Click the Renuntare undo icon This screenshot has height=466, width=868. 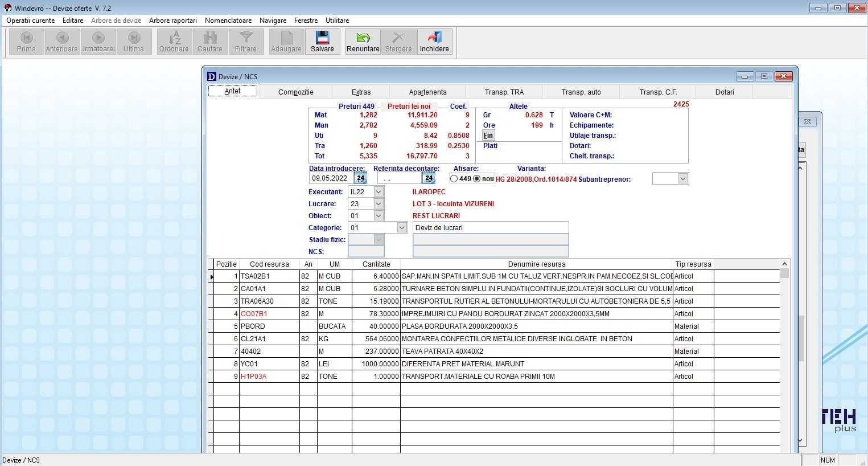click(363, 42)
